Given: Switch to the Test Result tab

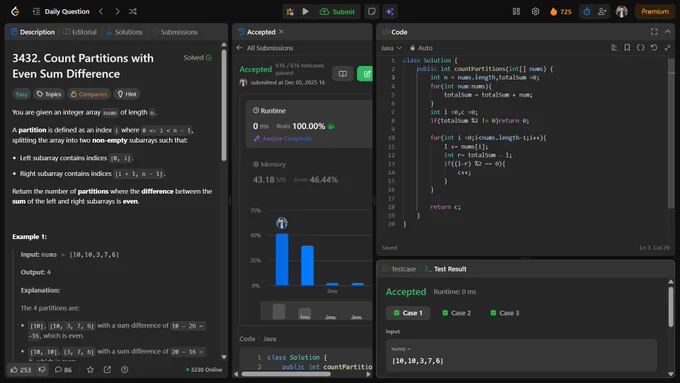Looking at the screenshot, I should point(445,269).
